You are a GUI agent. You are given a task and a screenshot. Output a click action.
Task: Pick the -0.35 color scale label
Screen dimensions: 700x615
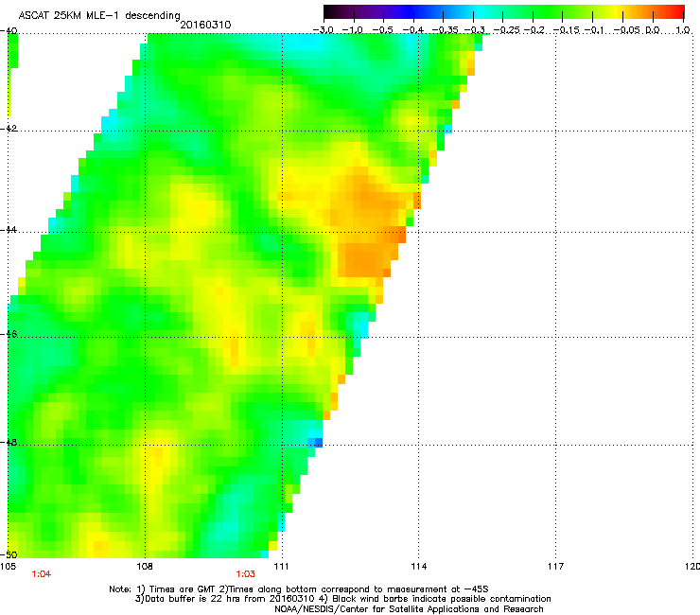pos(445,30)
